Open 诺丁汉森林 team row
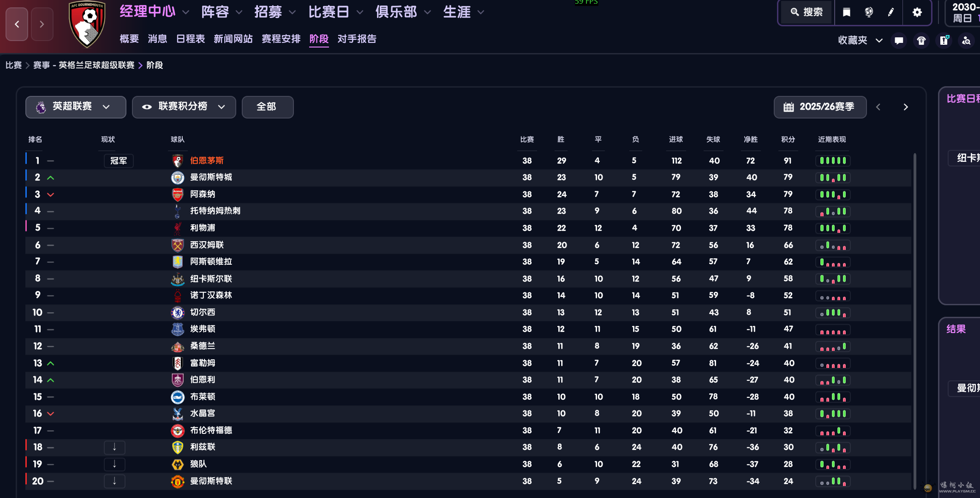Screen dimensions: 980x498 click(468, 296)
